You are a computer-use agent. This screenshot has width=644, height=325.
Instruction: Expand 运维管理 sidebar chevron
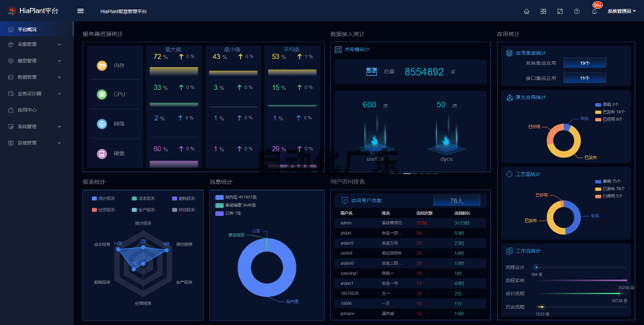click(x=59, y=142)
